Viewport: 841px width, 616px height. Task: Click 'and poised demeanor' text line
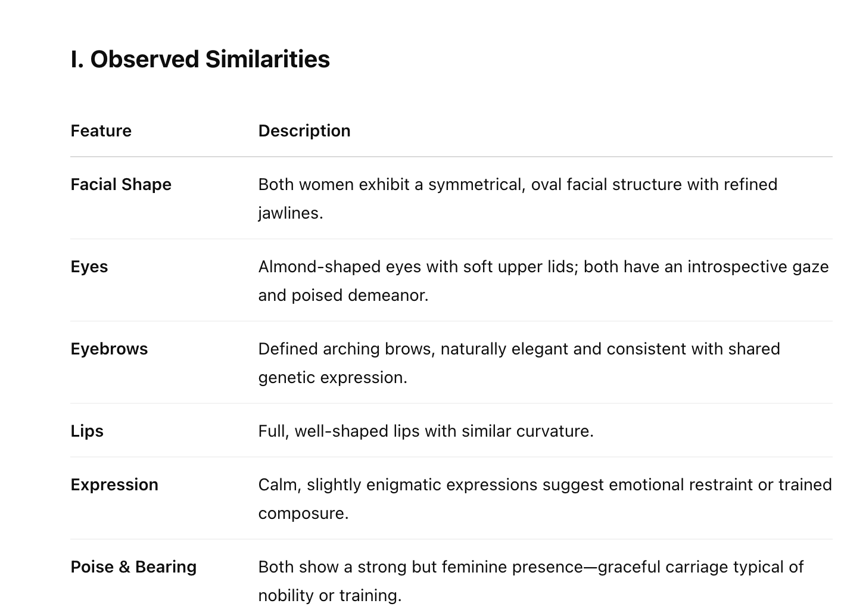[343, 295]
